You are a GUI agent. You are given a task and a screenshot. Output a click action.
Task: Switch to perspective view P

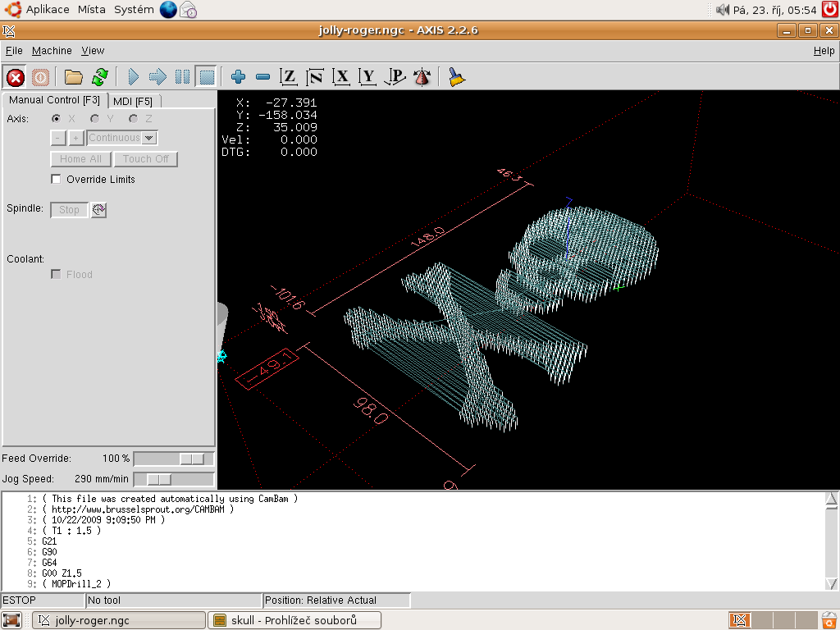tap(395, 77)
